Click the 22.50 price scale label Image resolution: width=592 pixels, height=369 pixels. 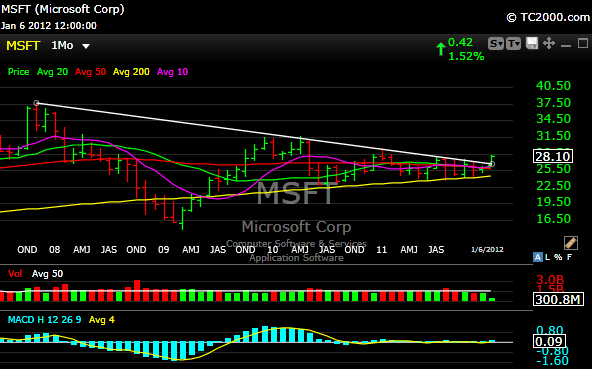[553, 186]
